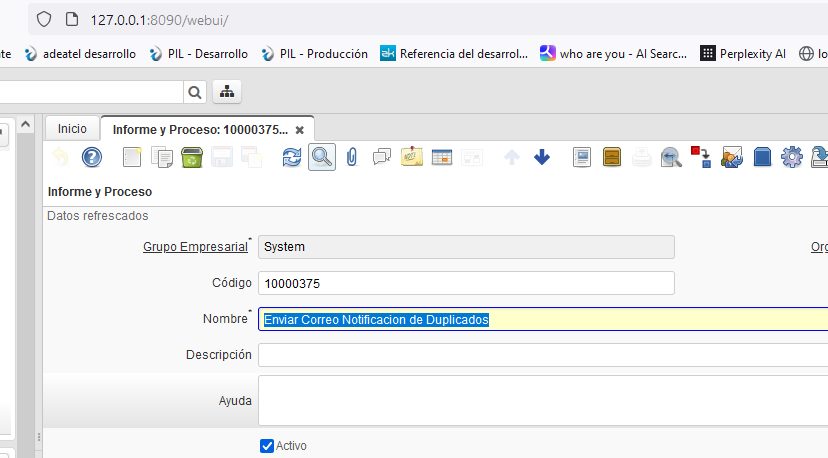Viewport: 828px width, 458px height.
Task: Delete the record using the green trash icon
Action: click(x=192, y=157)
